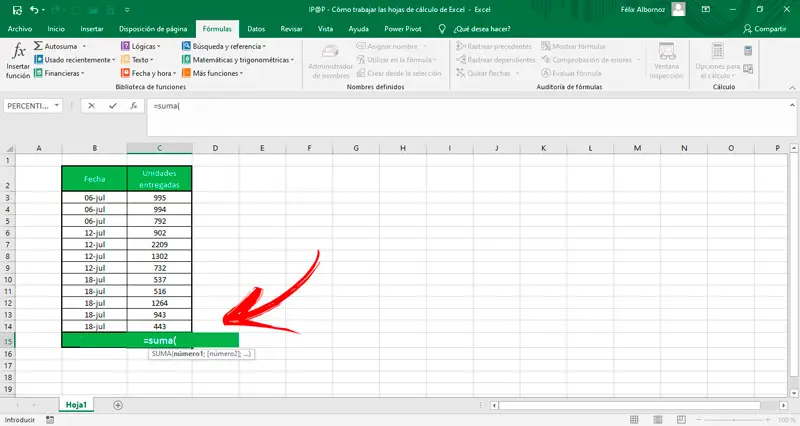Click Crear desde la selección
The width and height of the screenshot is (800, 426).
[398, 73]
